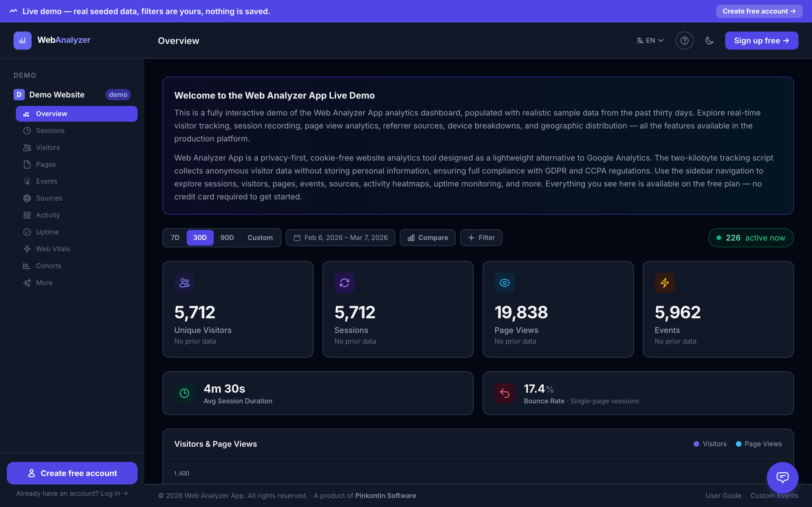Click the WebAnalyzer logo icon
This screenshot has width=812, height=507.
click(23, 41)
